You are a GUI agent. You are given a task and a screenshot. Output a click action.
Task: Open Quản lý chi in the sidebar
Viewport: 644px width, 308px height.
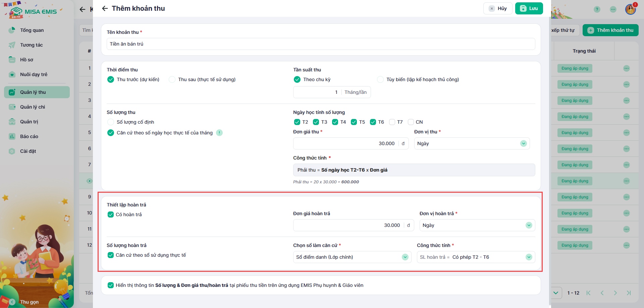33,107
